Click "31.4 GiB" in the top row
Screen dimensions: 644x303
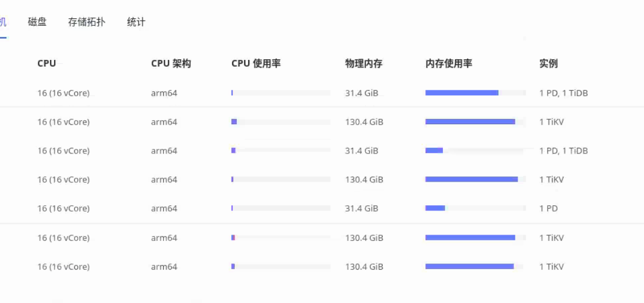[361, 93]
